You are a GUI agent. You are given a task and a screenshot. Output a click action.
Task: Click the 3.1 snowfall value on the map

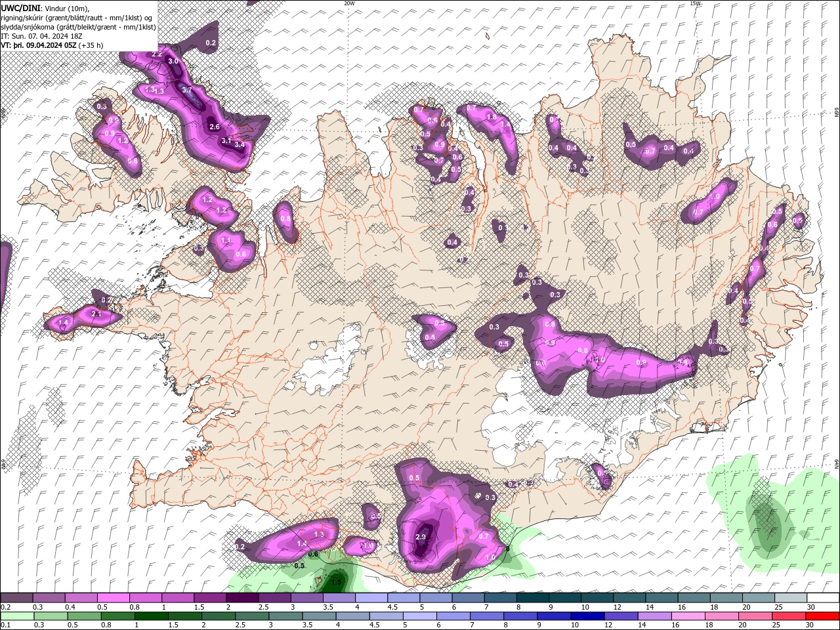pos(226,140)
